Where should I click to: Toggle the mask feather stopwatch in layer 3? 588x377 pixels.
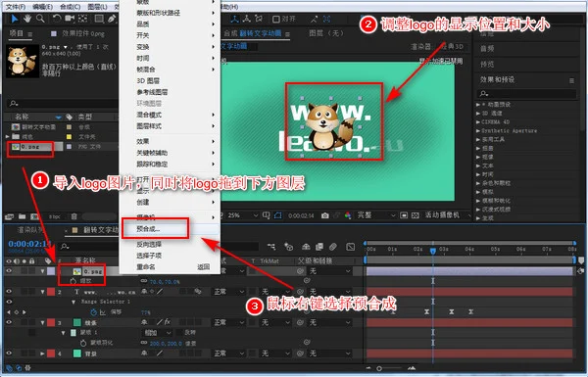(83, 343)
